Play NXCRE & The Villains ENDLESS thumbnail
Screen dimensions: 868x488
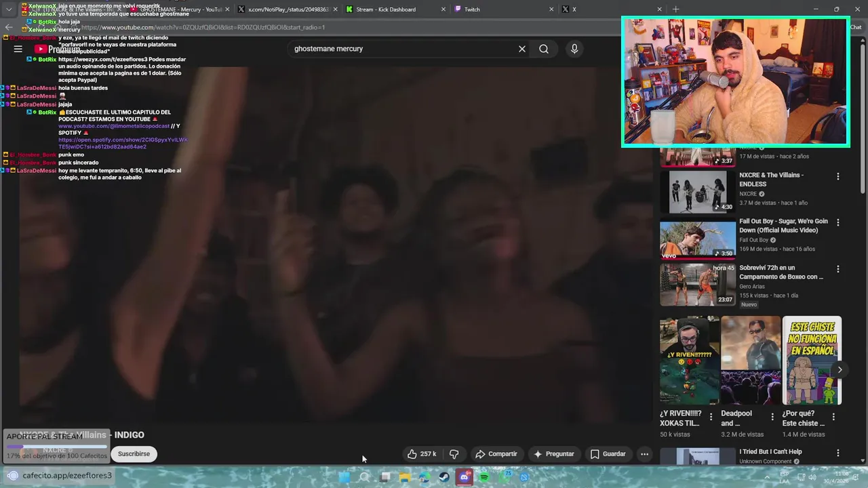pos(698,192)
